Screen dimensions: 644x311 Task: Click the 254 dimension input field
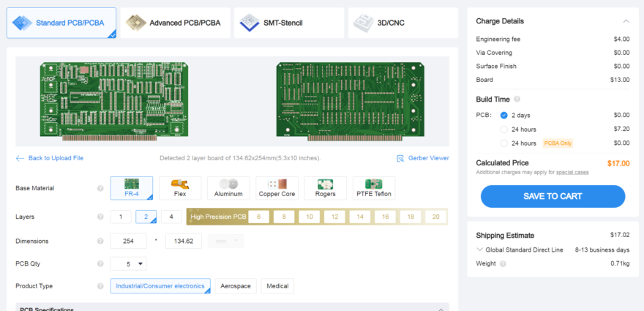(x=128, y=241)
